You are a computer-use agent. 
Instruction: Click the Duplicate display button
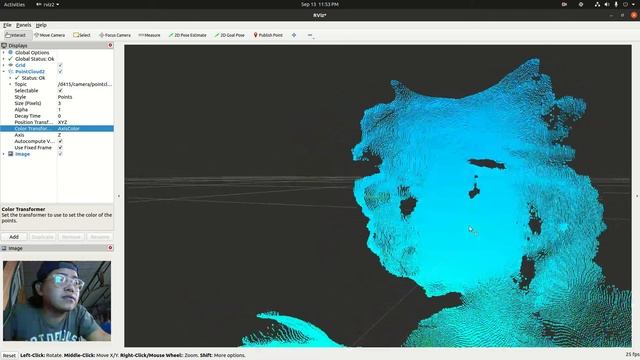tap(42, 237)
